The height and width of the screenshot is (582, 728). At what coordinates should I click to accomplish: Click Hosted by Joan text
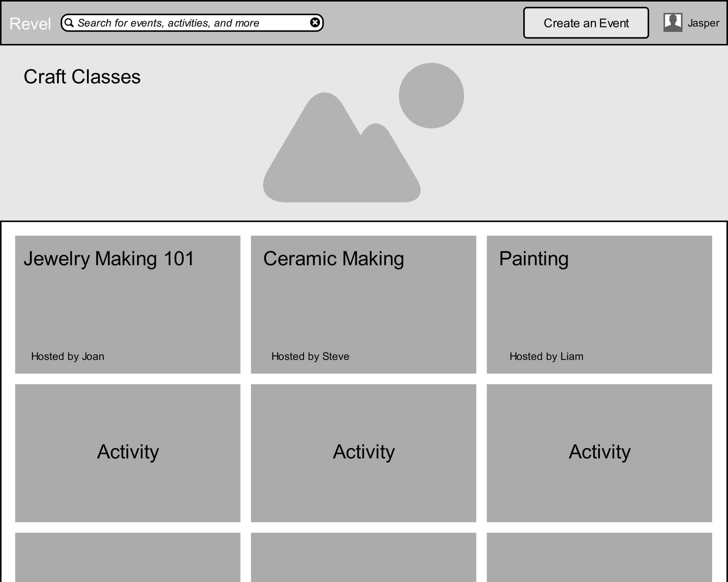[68, 356]
